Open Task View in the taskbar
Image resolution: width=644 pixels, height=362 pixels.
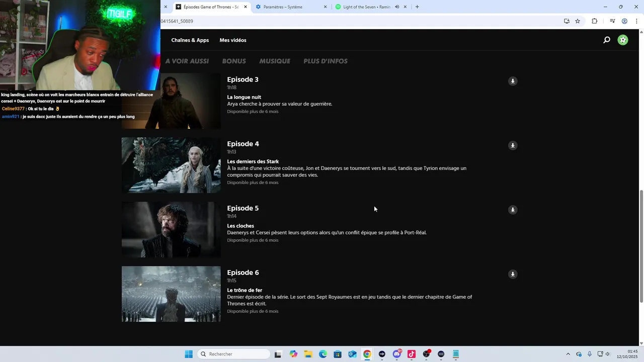point(278,354)
